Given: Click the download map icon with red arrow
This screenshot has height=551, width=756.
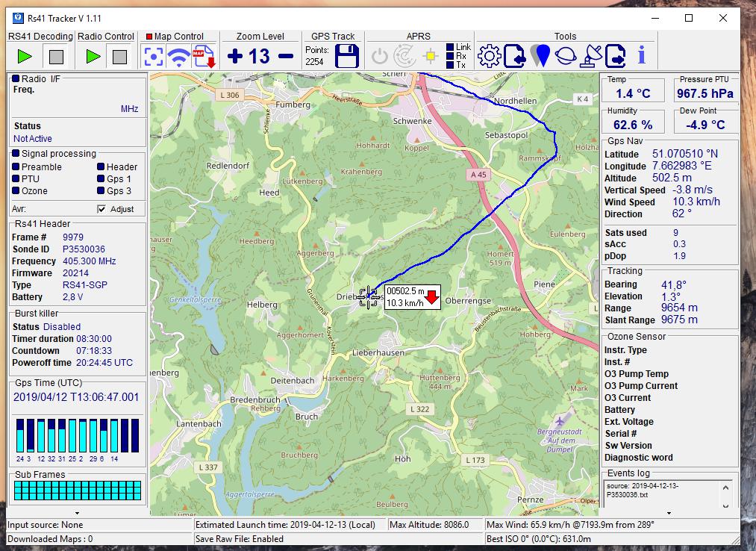Looking at the screenshot, I should point(204,56).
